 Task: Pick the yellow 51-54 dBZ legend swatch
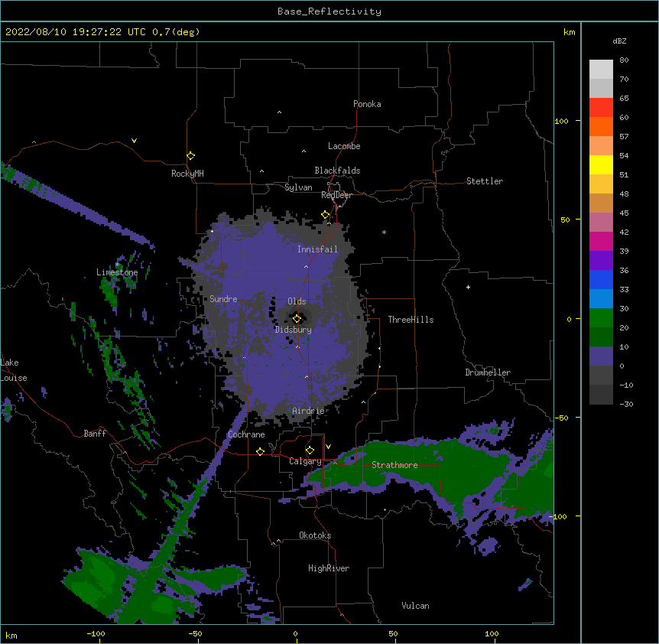(601, 164)
